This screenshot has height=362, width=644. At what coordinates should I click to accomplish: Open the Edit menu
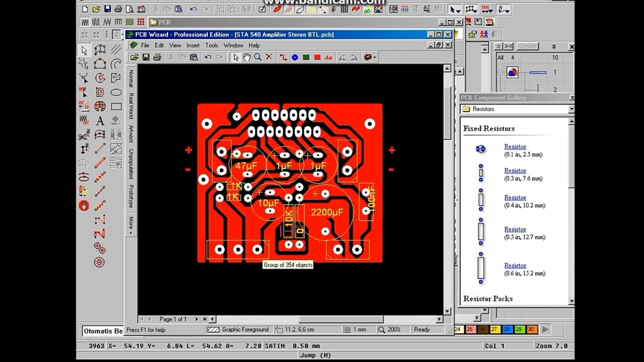[x=159, y=45]
